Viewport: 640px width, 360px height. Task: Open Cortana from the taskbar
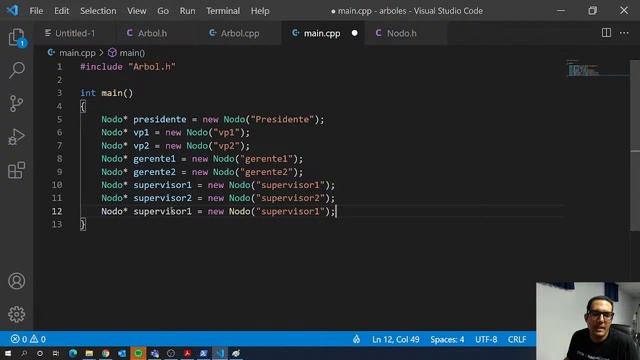coord(40,353)
